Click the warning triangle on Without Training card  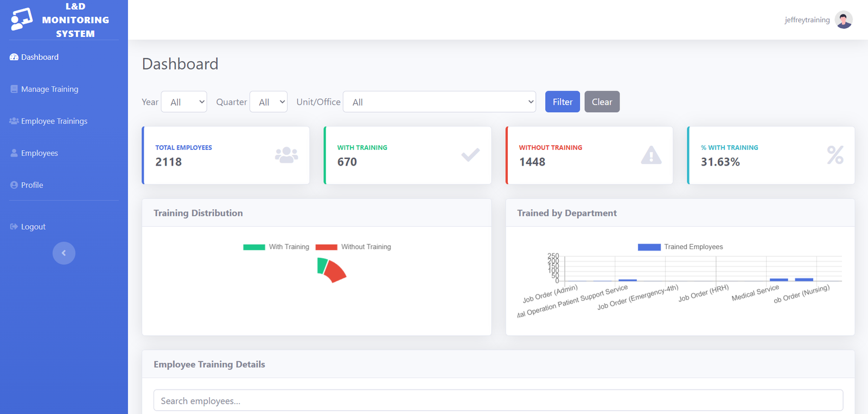(x=650, y=155)
